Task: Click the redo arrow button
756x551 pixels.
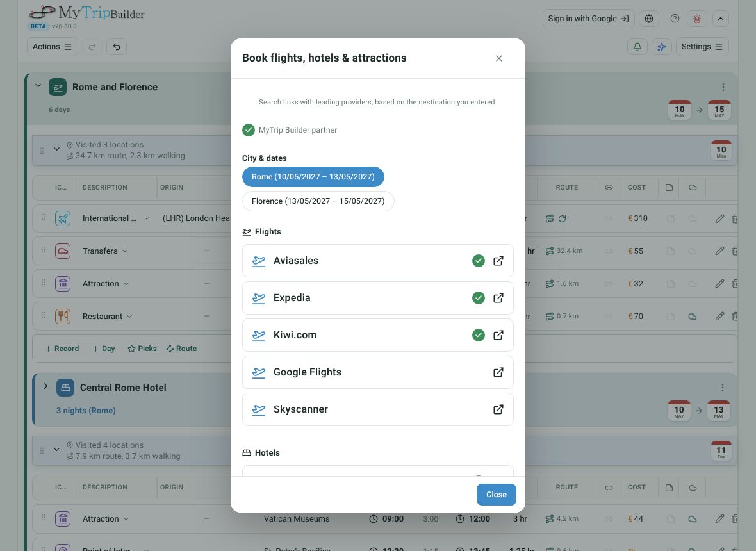Action: point(92,47)
